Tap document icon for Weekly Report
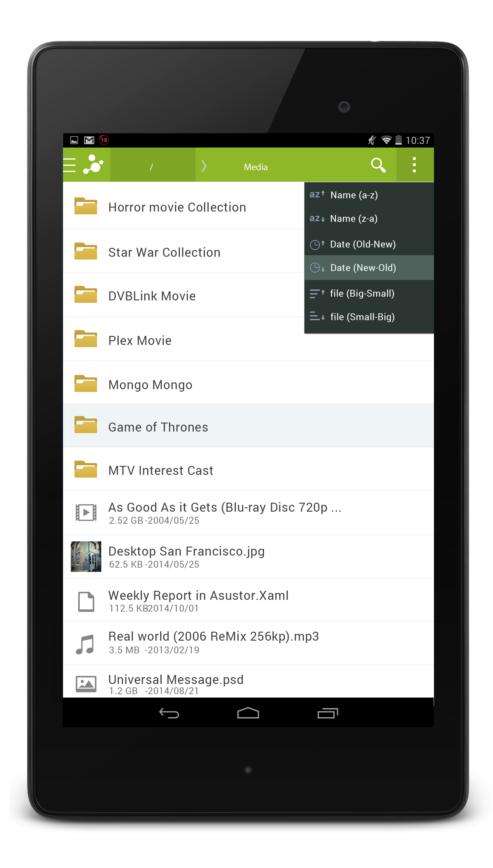Viewport: 493px width, 868px height. click(x=86, y=602)
